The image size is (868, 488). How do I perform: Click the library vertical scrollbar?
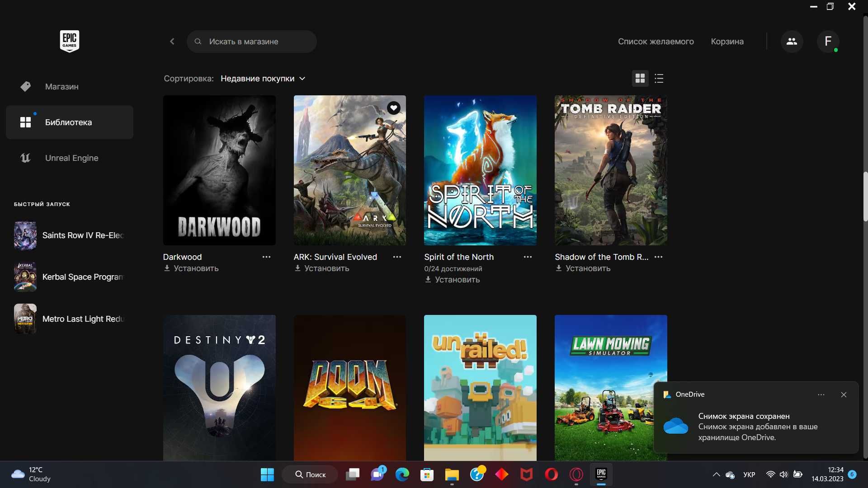coord(865,197)
